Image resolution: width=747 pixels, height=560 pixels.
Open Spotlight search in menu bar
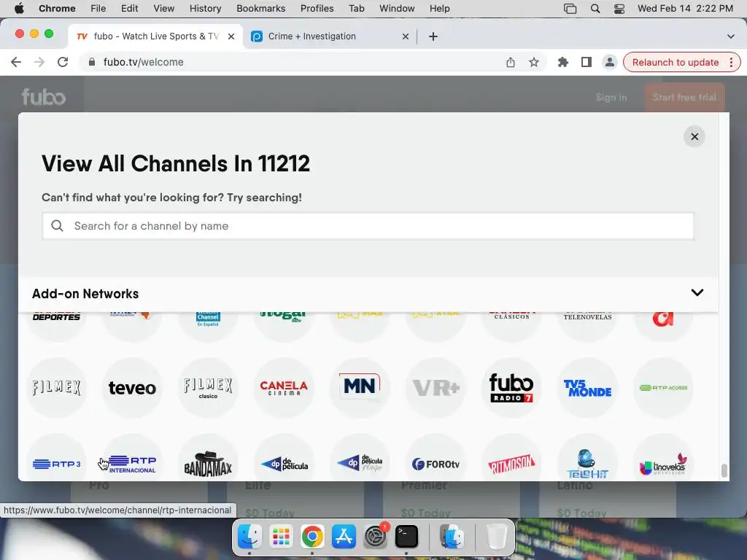pos(595,9)
